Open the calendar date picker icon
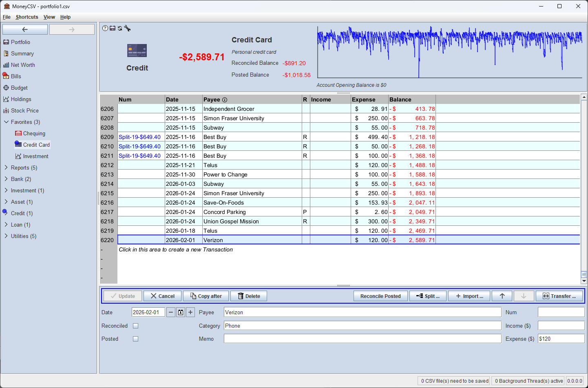This screenshot has width=588, height=388. point(181,313)
